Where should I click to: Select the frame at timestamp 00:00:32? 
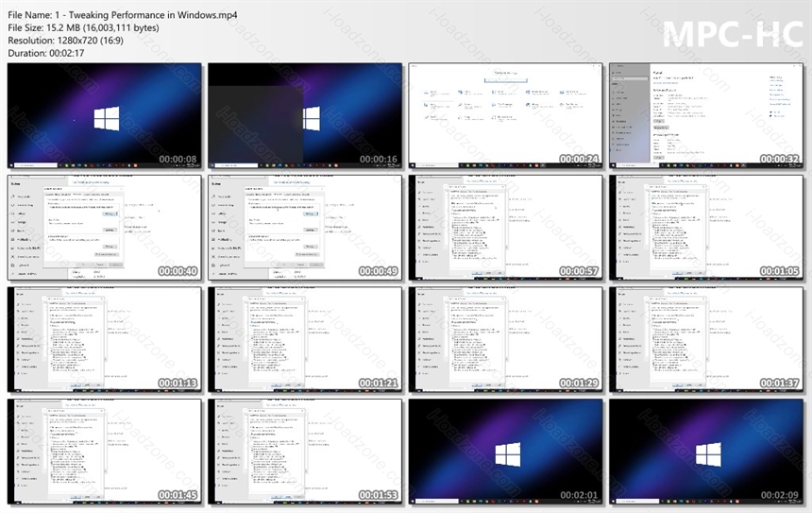coord(706,116)
